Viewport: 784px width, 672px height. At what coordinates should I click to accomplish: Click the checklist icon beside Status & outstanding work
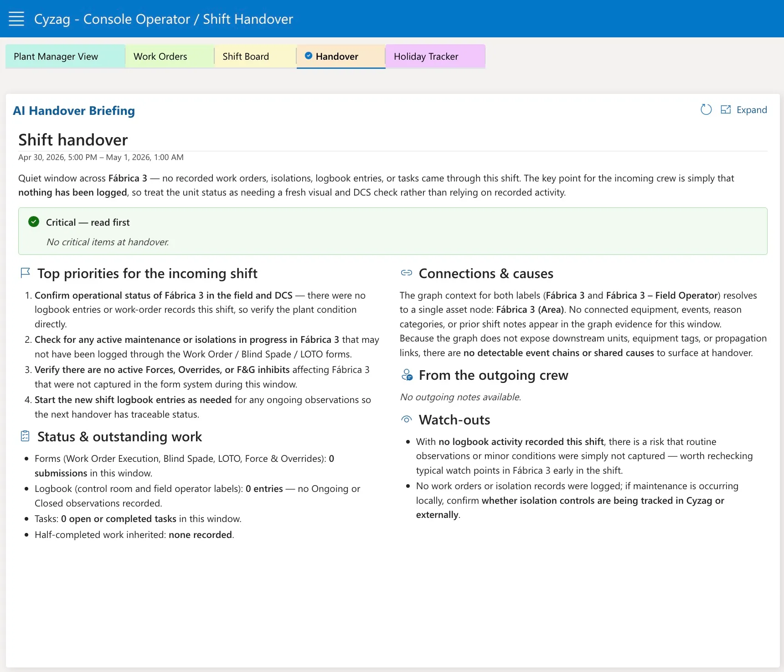click(x=26, y=436)
